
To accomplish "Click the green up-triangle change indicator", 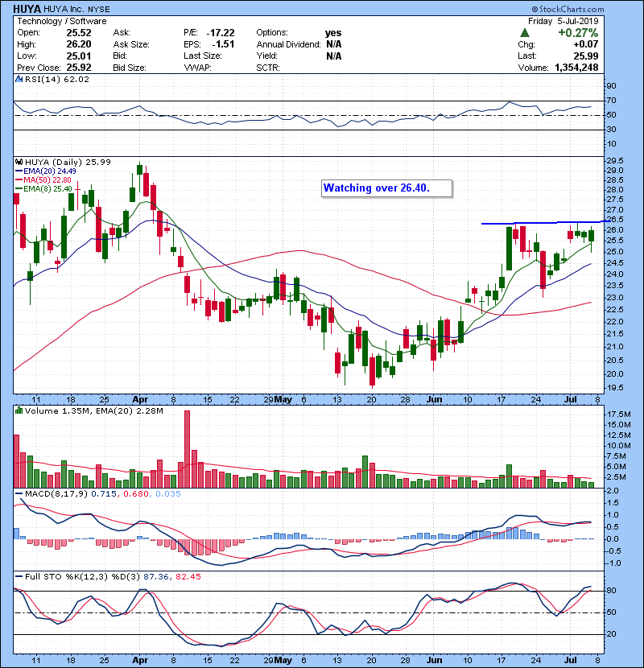I will pyautogui.click(x=525, y=33).
